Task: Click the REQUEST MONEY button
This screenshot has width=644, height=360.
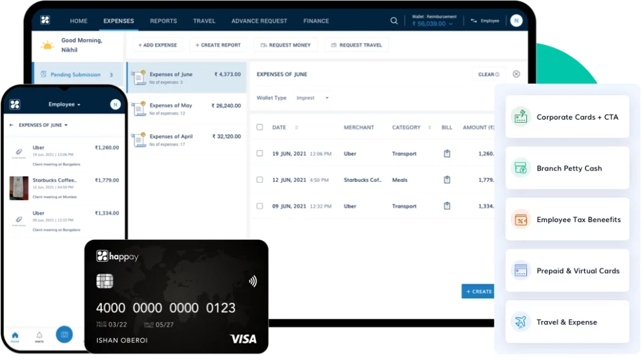Action: coord(286,45)
